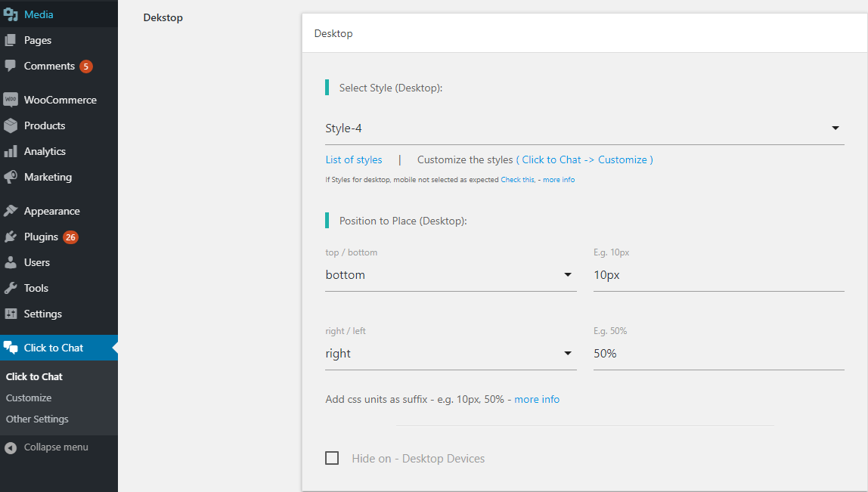Viewport: 868px width, 492px height.
Task: Open the top / bottom position dropdown
Action: tap(451, 275)
